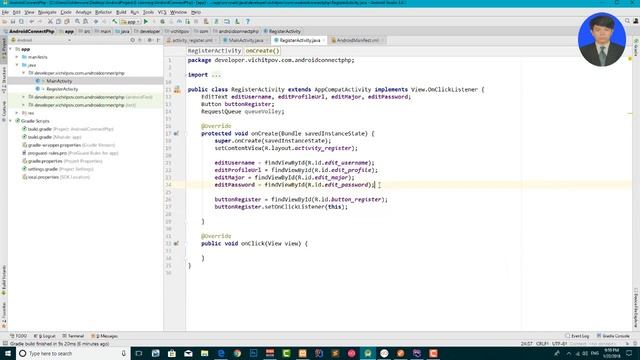Click the Sync refresh toolbar icon
Viewport: 640px width, 360px height.
coord(21,22)
